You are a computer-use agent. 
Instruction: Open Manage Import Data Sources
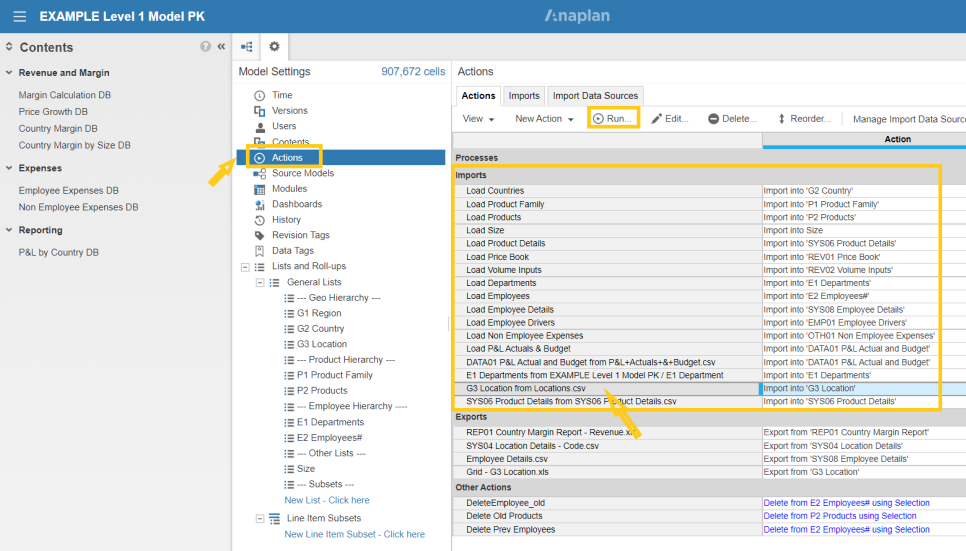pyautogui.click(x=909, y=119)
